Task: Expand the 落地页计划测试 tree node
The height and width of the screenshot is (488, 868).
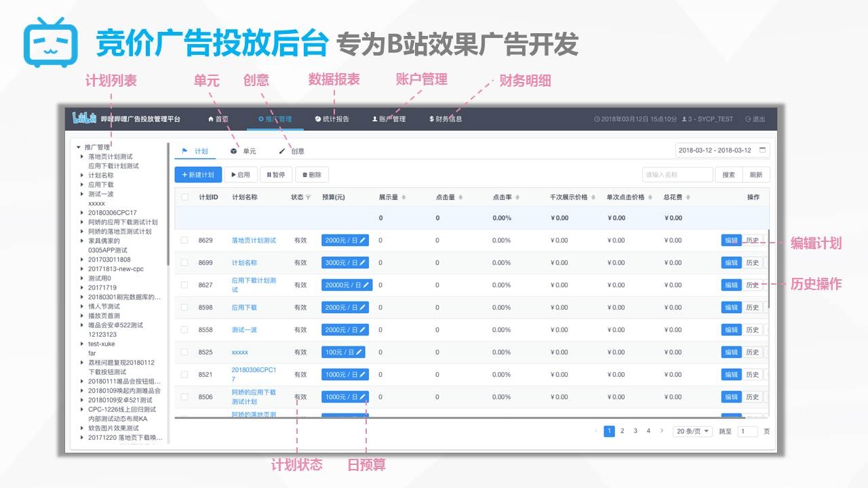Action: coord(83,157)
